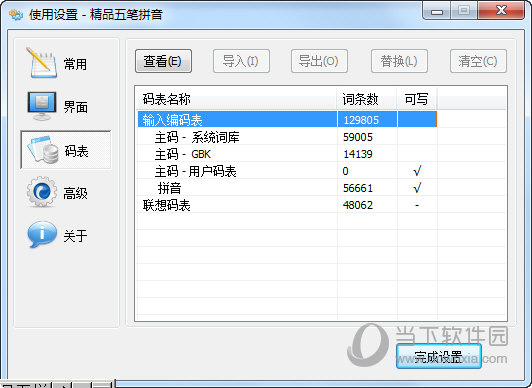
Task: Click entry count 48062
Action: coord(358,205)
